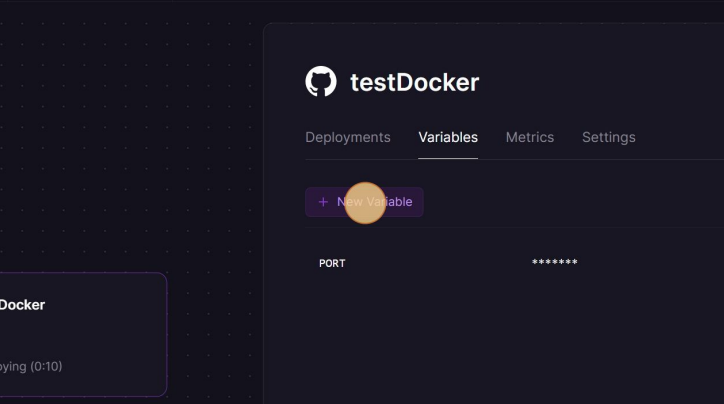The height and width of the screenshot is (404, 724).
Task: Click the plus icon in New Variable
Action: point(323,202)
